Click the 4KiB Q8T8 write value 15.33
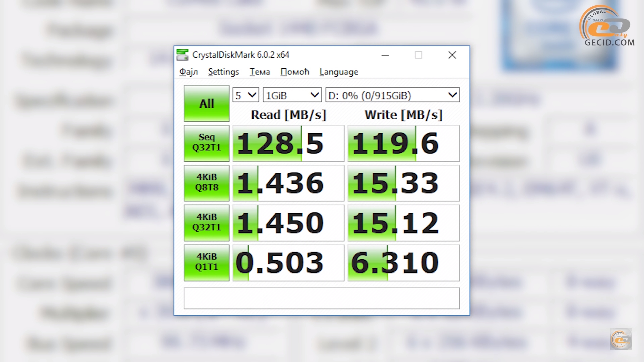The image size is (644, 362). [x=404, y=183]
